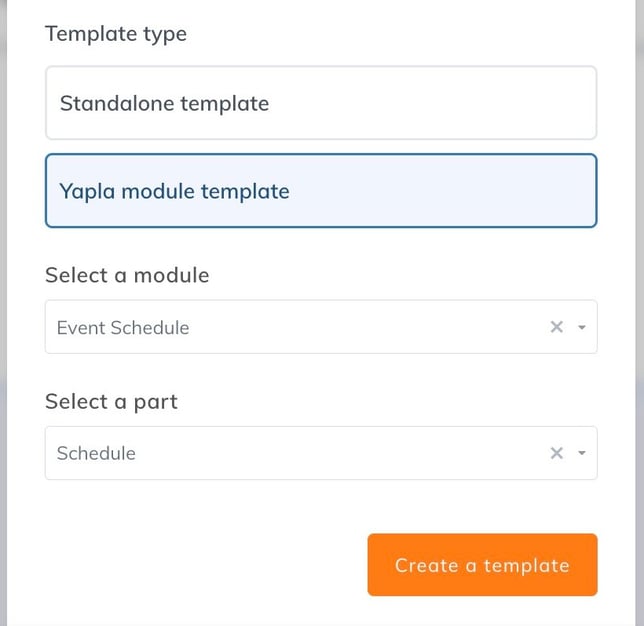The width and height of the screenshot is (644, 626).
Task: Expand the part dropdown arrow
Action: [582, 453]
